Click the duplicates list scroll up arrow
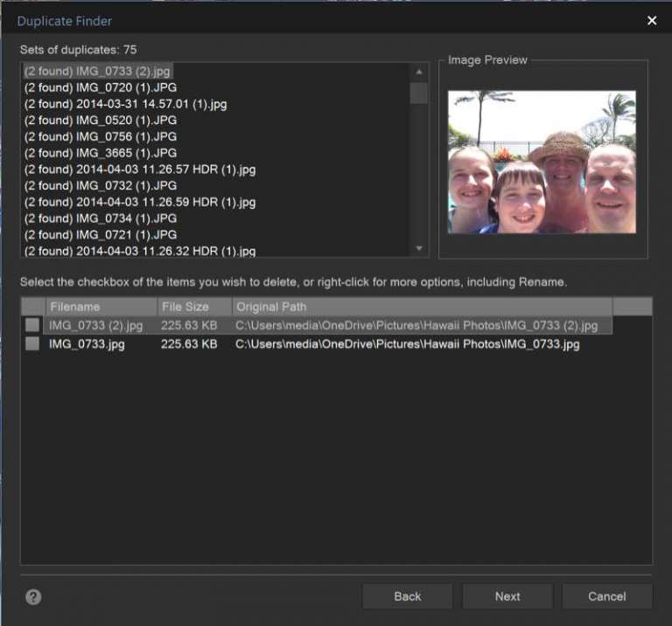672x626 pixels. [419, 72]
